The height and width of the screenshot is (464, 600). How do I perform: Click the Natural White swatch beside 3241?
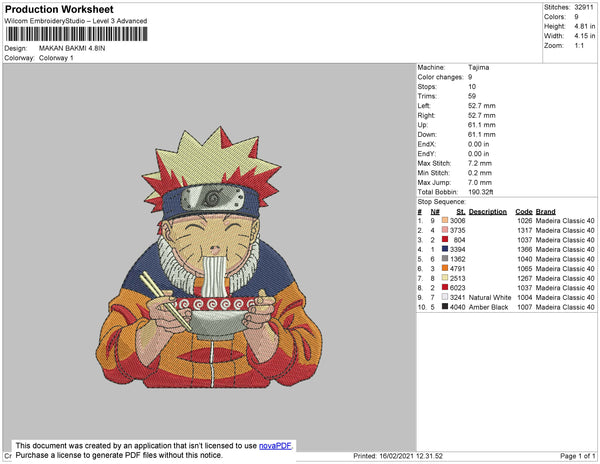(x=445, y=297)
